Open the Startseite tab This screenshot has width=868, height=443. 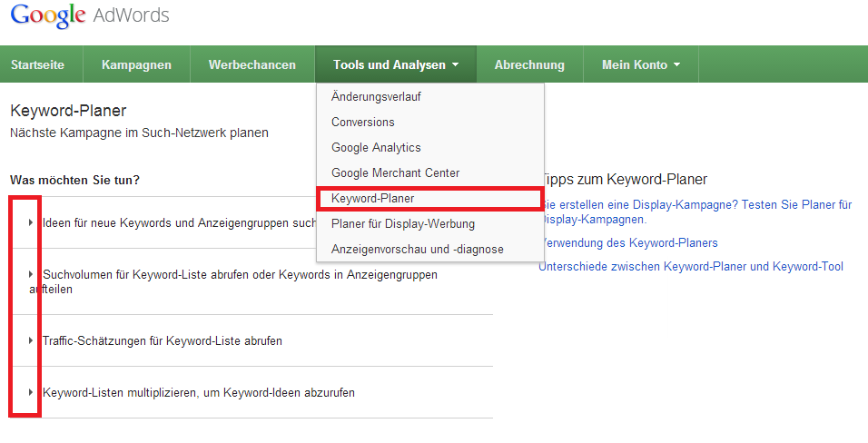[37, 64]
